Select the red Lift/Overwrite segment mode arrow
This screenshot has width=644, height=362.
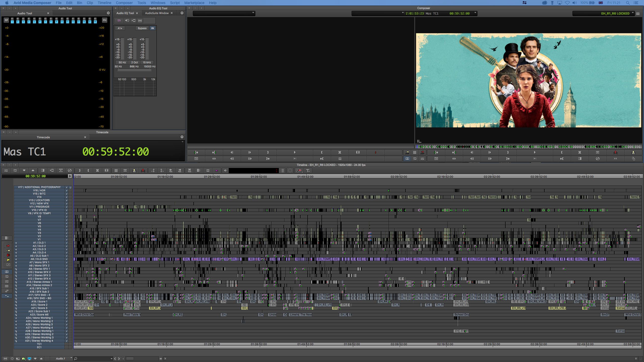tap(8, 246)
